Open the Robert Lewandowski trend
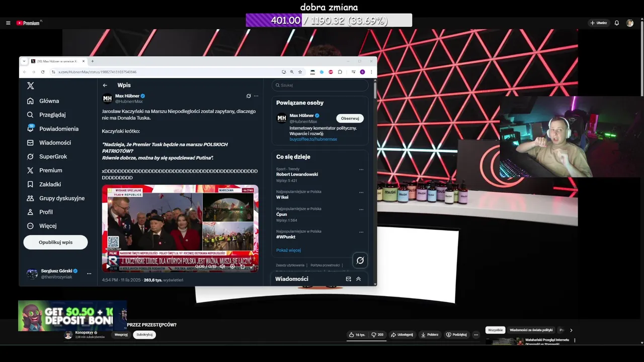 [x=297, y=174]
